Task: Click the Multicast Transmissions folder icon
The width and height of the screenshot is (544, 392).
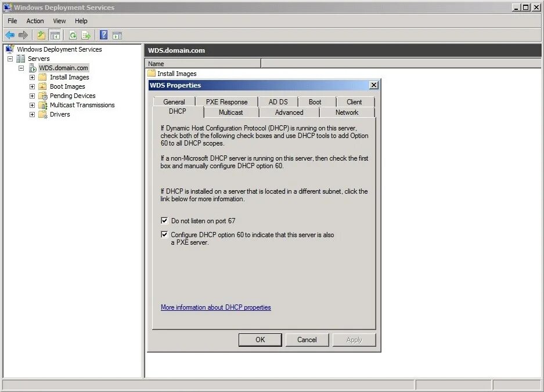Action: tap(43, 105)
